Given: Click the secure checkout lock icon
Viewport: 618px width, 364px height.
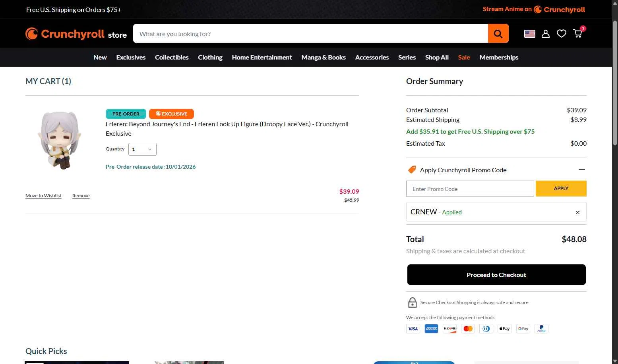Looking at the screenshot, I should (413, 302).
